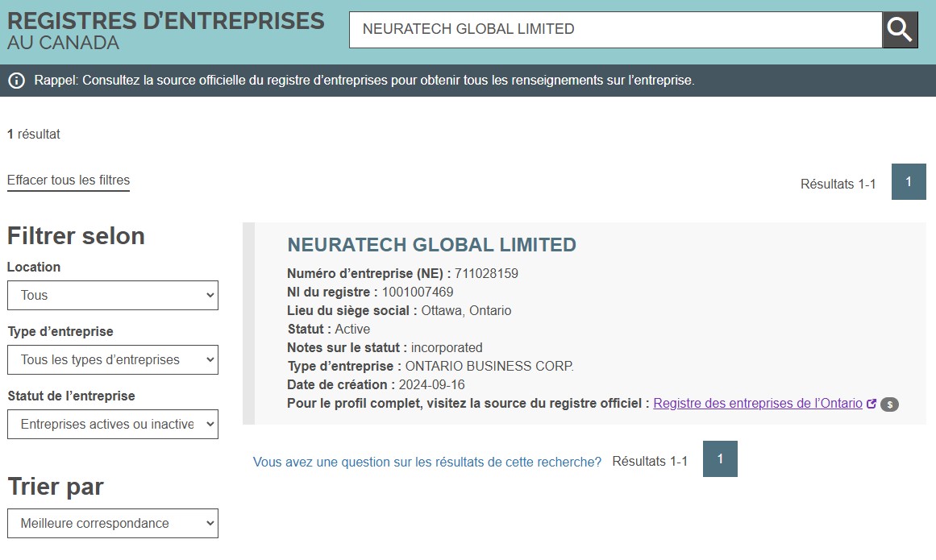Open the Location filter dropdown
Viewport: 936px width, 560px height.
pos(113,295)
